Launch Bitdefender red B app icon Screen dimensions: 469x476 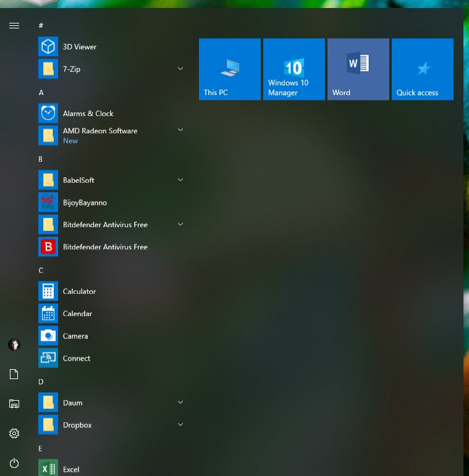(x=48, y=246)
